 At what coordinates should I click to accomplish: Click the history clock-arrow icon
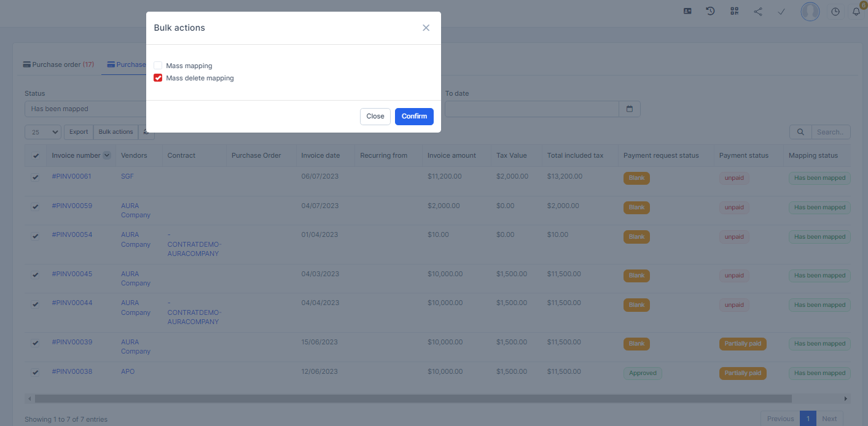[710, 11]
